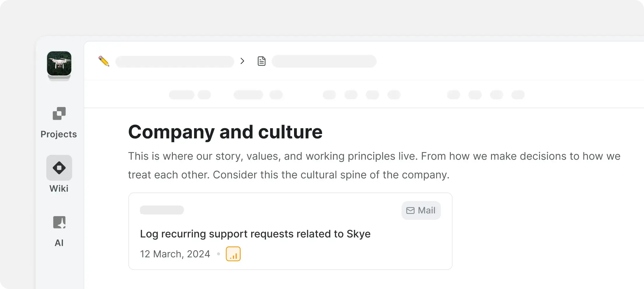Open the Projects sidebar icon
The height and width of the screenshot is (289, 644).
pos(59,113)
